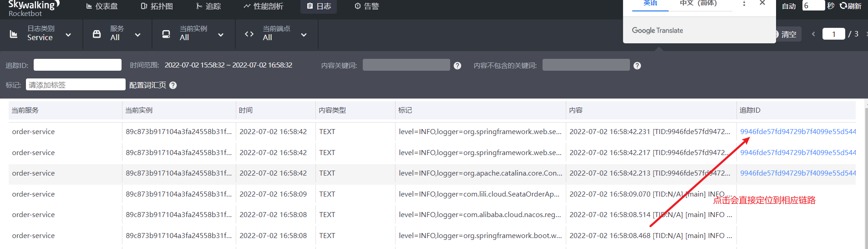Open the 告警 alarm tab
Viewport: 868px width, 249px height.
tap(367, 6)
